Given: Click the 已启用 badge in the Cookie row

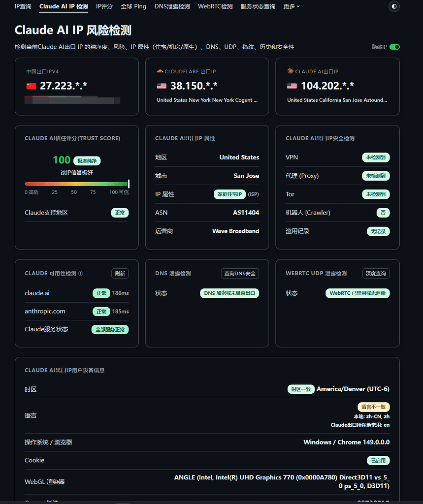Looking at the screenshot, I should (x=378, y=461).
